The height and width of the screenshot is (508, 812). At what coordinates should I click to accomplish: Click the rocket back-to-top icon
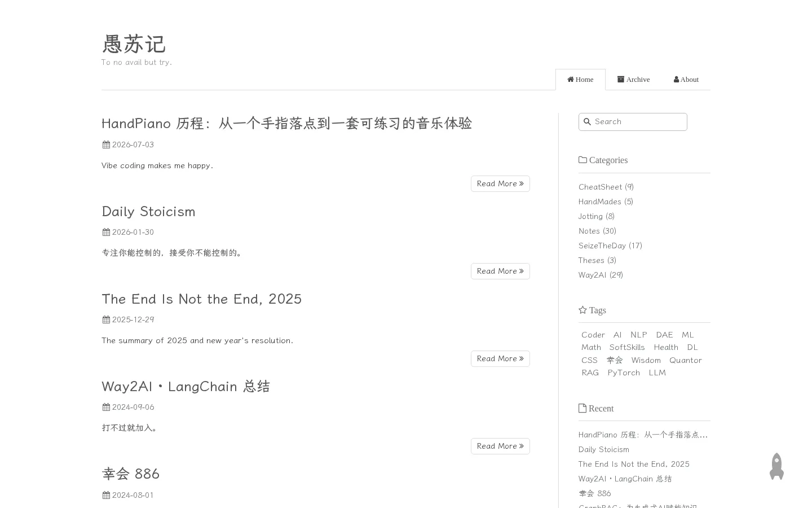776,466
